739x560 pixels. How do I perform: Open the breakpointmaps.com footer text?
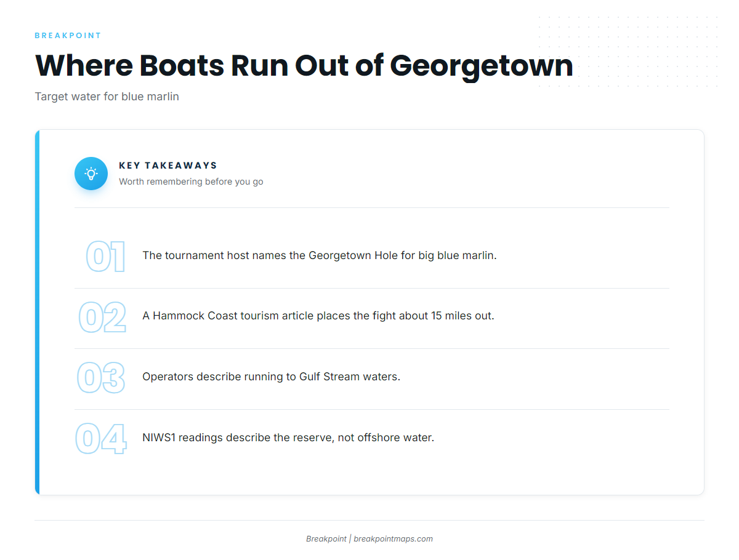393,539
